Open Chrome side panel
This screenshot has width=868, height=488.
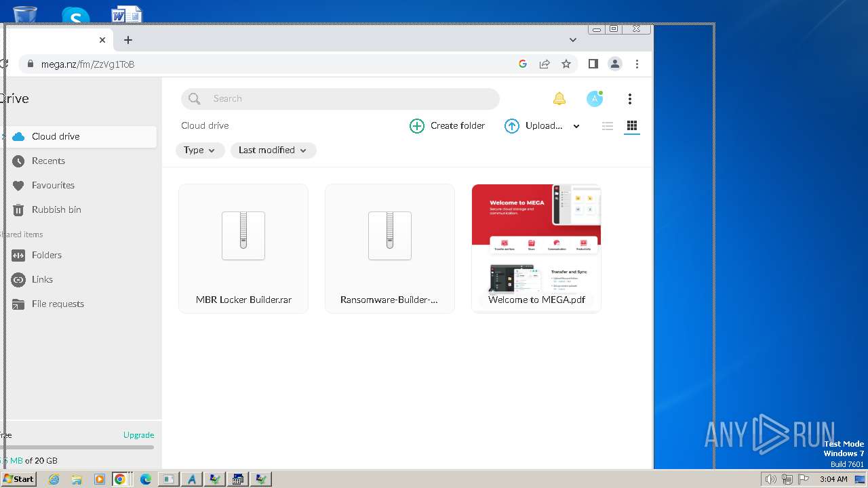coord(593,64)
